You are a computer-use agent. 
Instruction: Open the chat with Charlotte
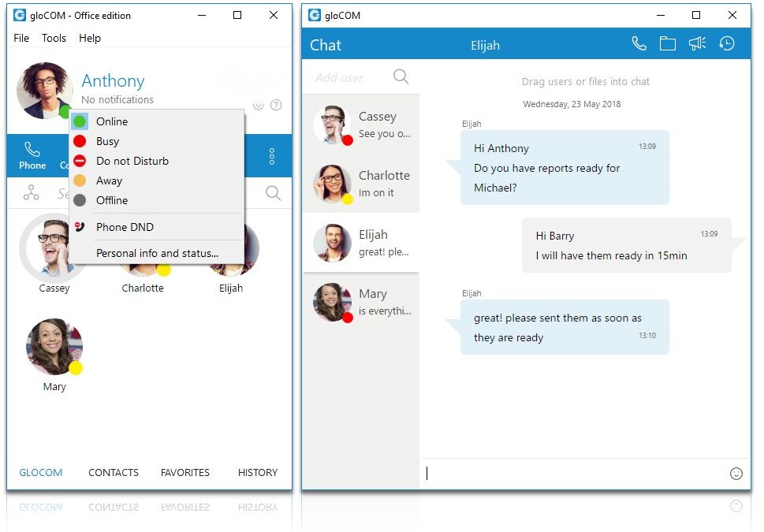click(361, 184)
